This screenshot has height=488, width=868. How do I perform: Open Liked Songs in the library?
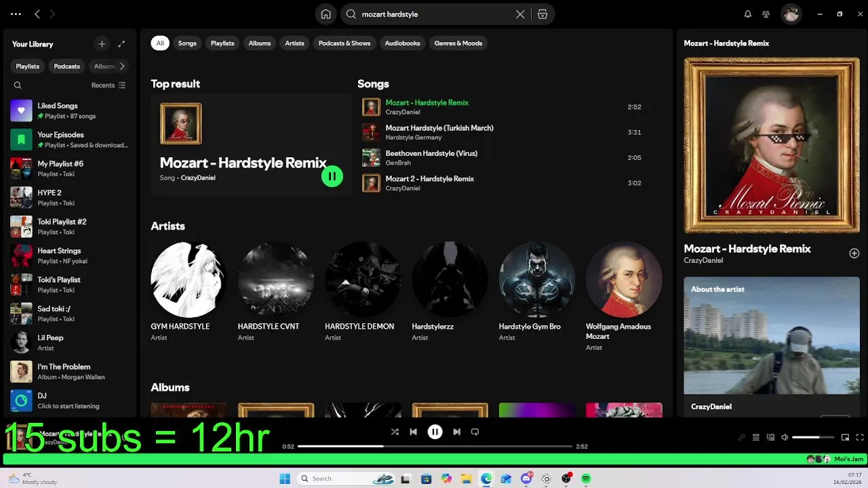(x=69, y=110)
